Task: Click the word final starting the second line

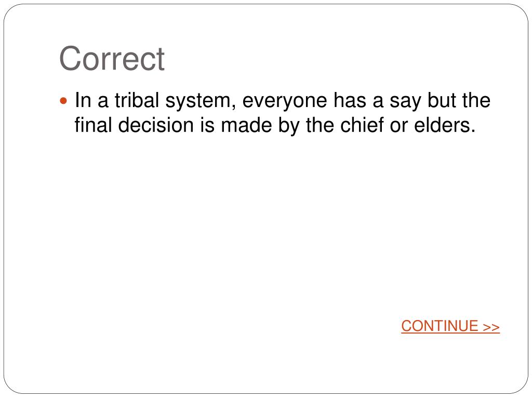Action: (x=94, y=125)
